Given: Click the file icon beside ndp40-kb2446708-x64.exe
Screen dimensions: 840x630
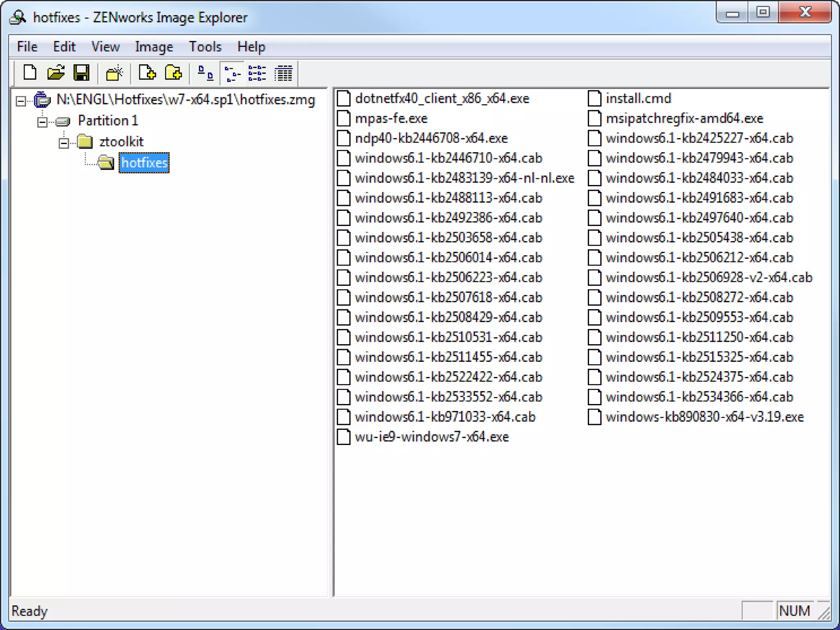Looking at the screenshot, I should 344,138.
